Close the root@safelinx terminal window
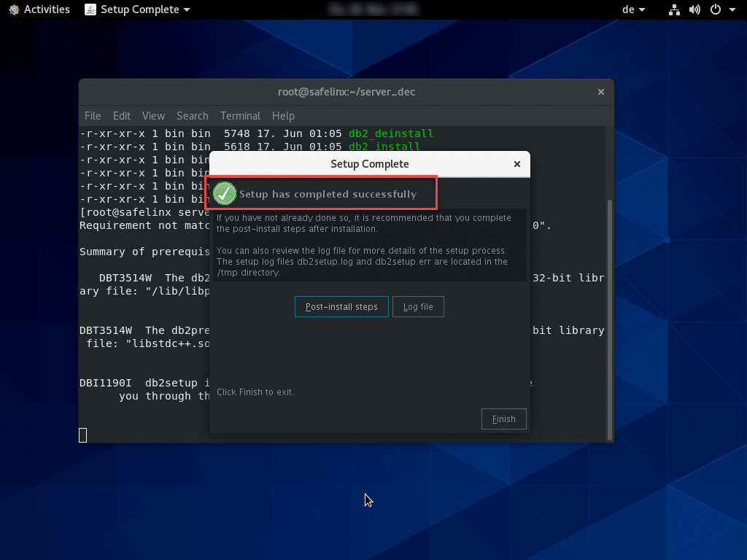This screenshot has width=747, height=560. click(601, 92)
